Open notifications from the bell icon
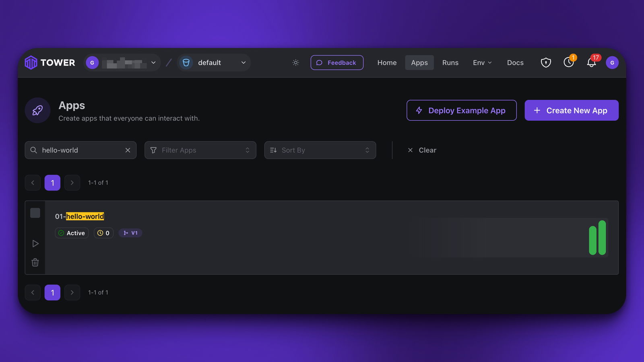Screen dimensions: 644x362 tap(591, 63)
